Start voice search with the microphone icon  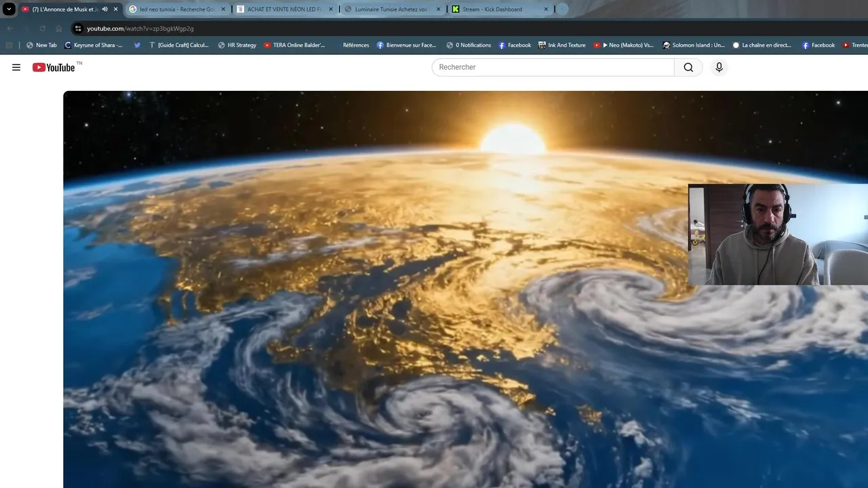(x=719, y=67)
